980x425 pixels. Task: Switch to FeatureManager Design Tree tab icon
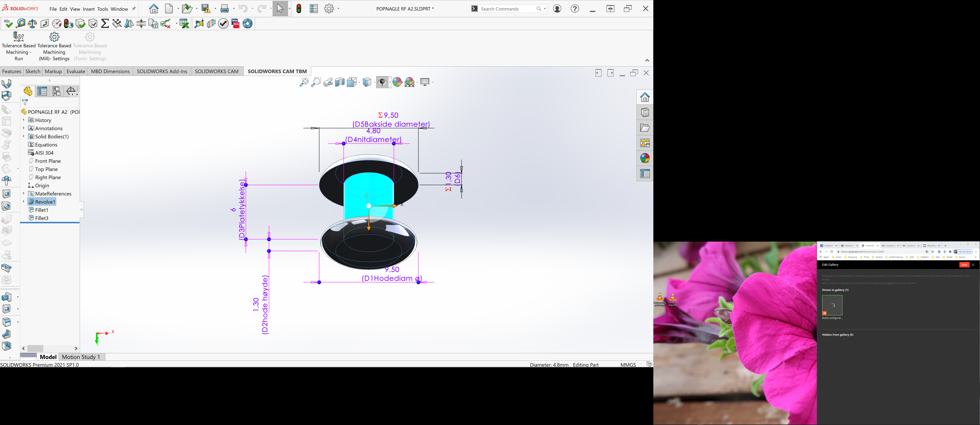[28, 91]
